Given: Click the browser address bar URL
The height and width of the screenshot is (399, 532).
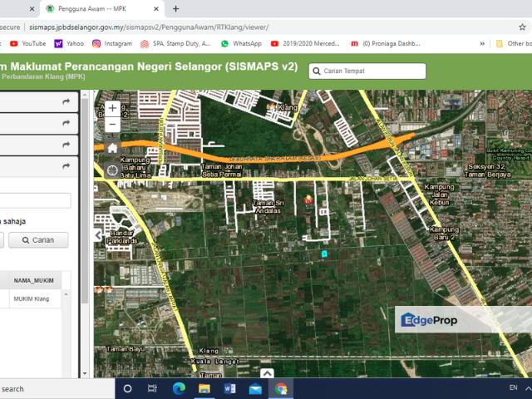Looking at the screenshot, I should pyautogui.click(x=149, y=27).
